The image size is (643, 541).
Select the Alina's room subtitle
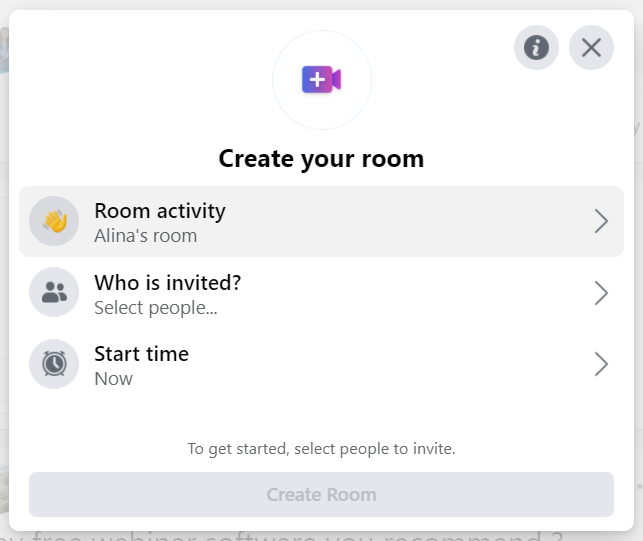[x=146, y=236]
